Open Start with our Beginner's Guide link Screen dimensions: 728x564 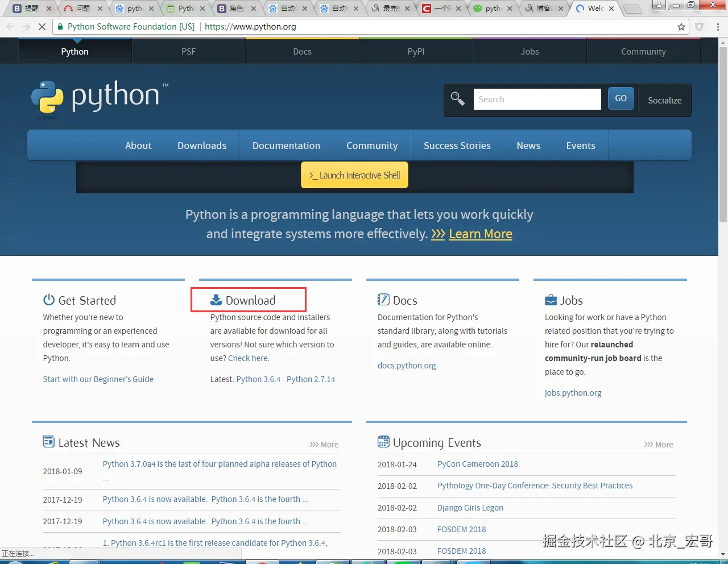[x=98, y=379]
